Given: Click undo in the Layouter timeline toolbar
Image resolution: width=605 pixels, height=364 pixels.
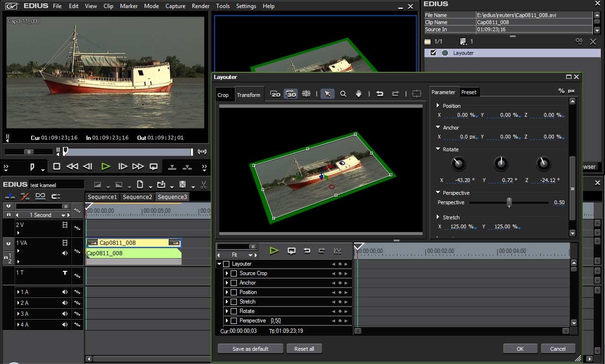Looking at the screenshot, I should tap(307, 251).
